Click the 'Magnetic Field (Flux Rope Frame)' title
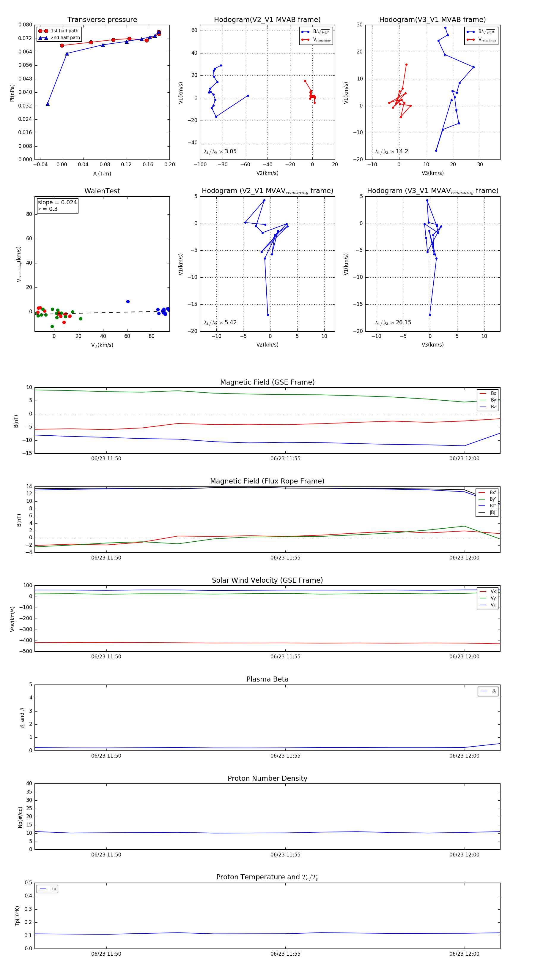The height and width of the screenshot is (980, 535). click(267, 481)
